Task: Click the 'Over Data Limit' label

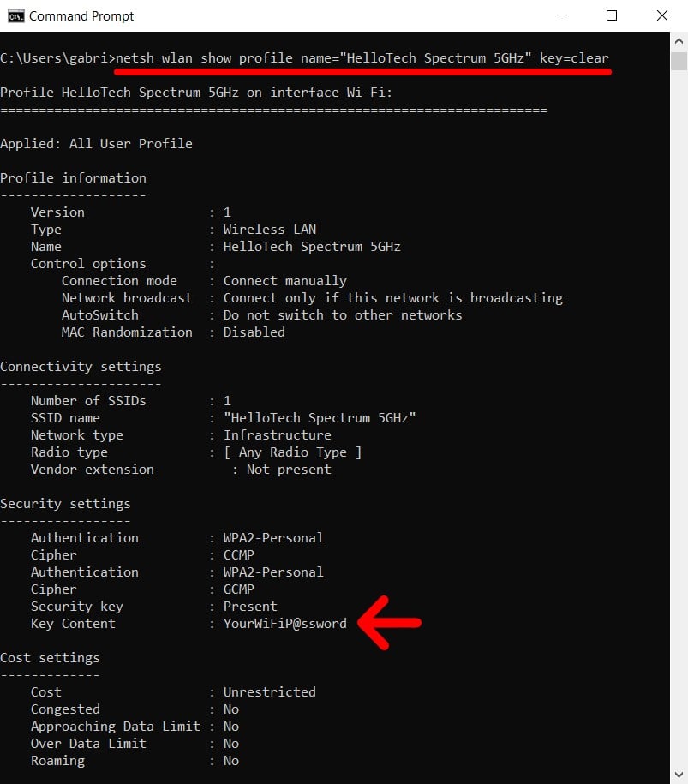Action: 88,744
